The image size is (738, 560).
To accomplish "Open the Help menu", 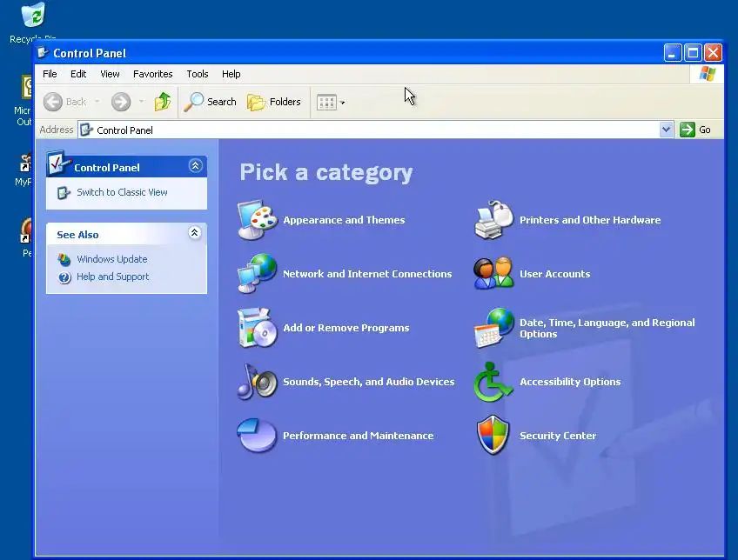I will pyautogui.click(x=231, y=74).
